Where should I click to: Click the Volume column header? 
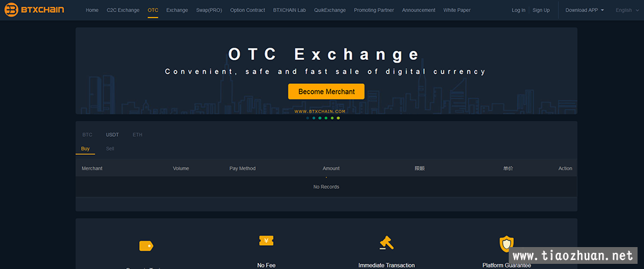pos(181,168)
